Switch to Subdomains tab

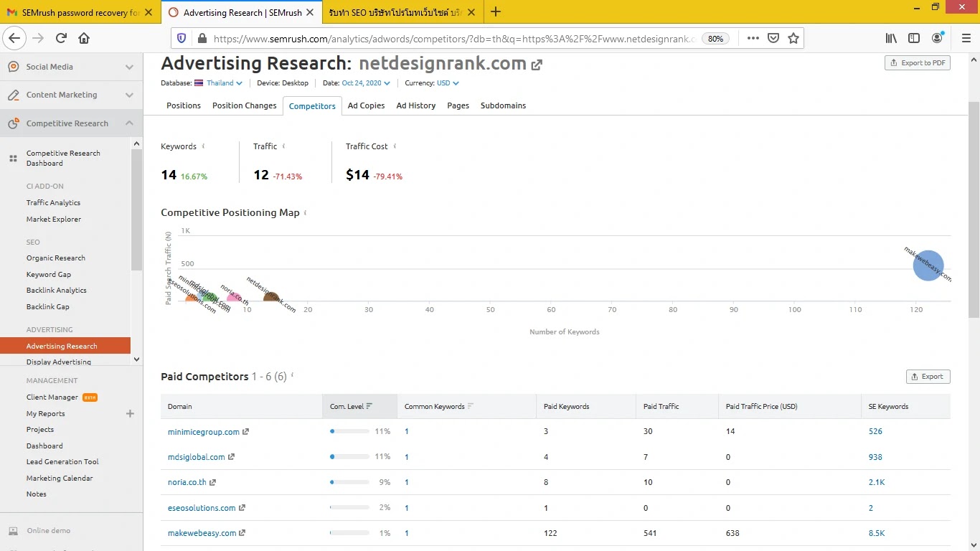[x=503, y=105]
